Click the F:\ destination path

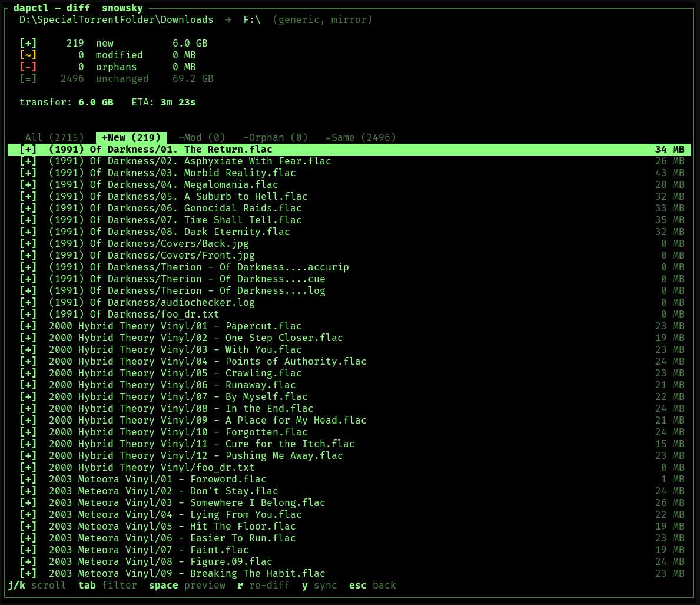point(252,20)
